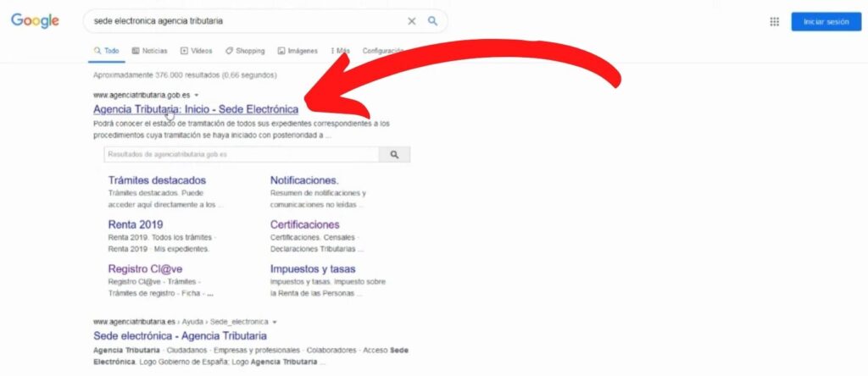Image resolution: width=868 pixels, height=376 pixels.
Task: Expand dropdown arrow beside www.agenciatributaria.gob.es
Action: click(197, 95)
